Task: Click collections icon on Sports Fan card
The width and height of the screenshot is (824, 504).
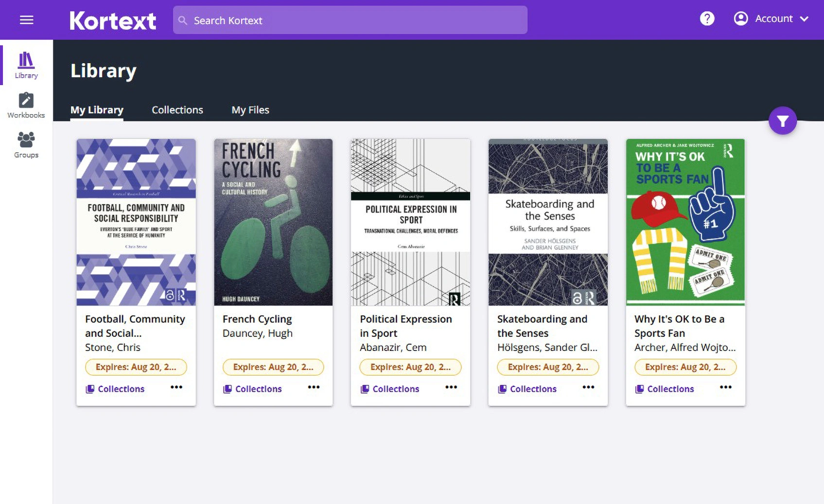Action: coord(639,389)
